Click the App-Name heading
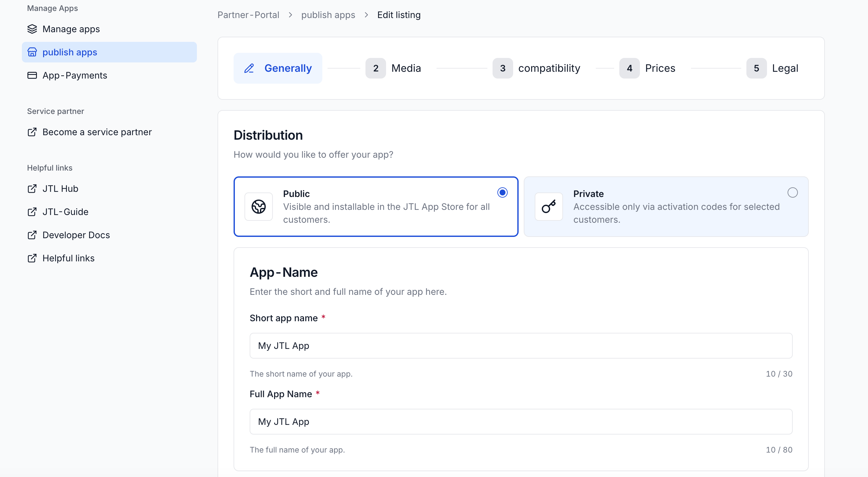Viewport: 868px width, 477px height. tap(283, 272)
